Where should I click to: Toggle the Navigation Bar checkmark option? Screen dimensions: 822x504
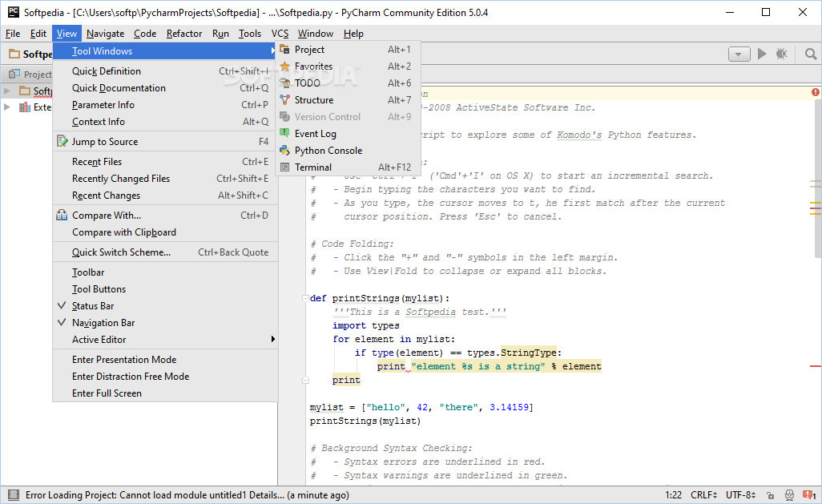tap(165, 323)
